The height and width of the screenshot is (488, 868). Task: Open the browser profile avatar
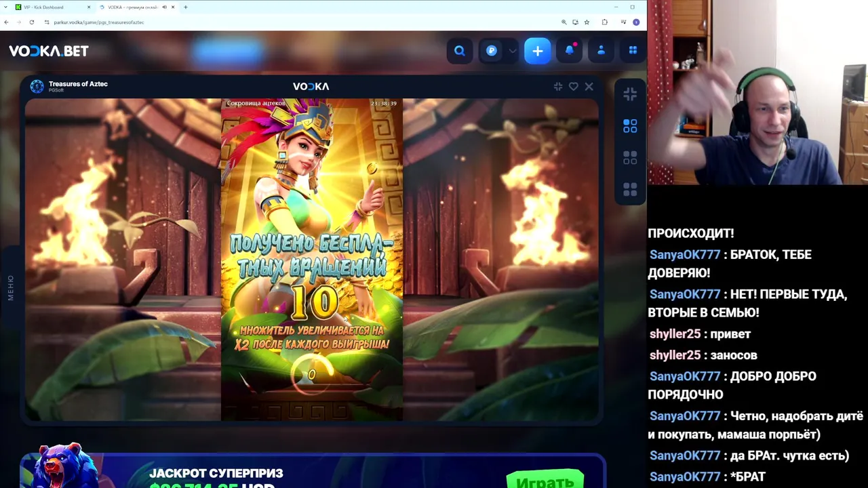click(636, 22)
